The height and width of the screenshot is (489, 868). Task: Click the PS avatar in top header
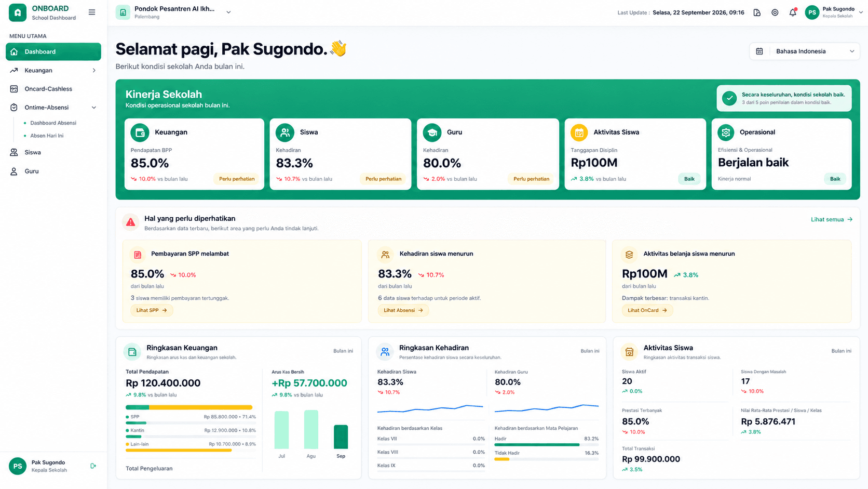coord(812,12)
